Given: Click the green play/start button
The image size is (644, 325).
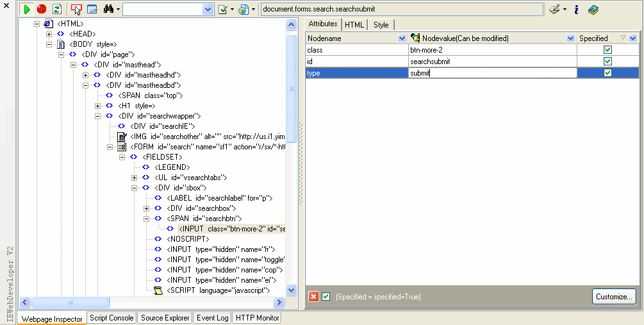Looking at the screenshot, I should tap(27, 10).
